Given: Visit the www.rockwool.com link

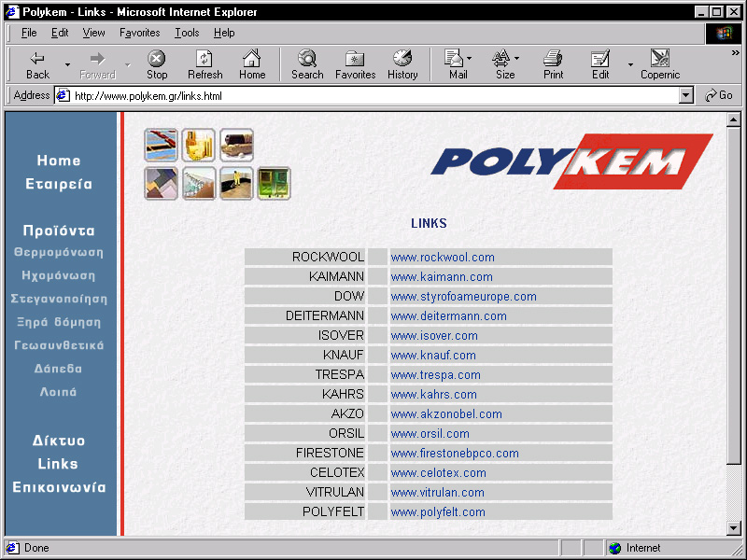Looking at the screenshot, I should [x=443, y=258].
